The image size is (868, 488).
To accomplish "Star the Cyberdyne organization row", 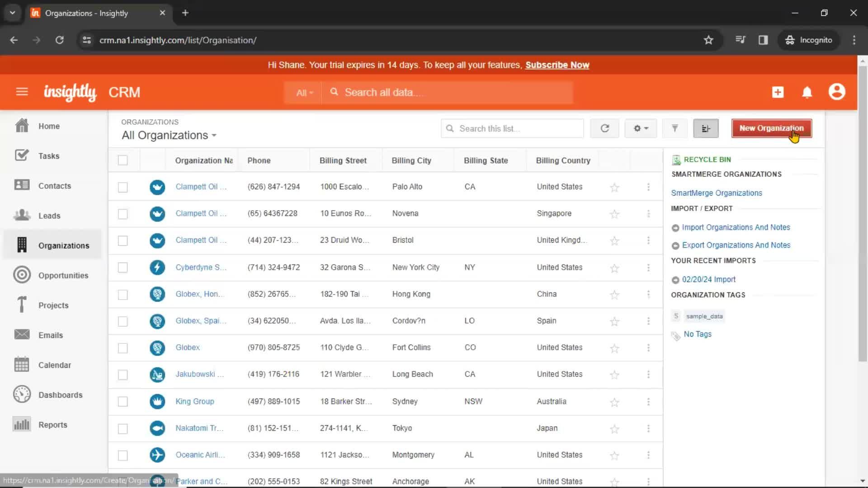I will pyautogui.click(x=614, y=268).
